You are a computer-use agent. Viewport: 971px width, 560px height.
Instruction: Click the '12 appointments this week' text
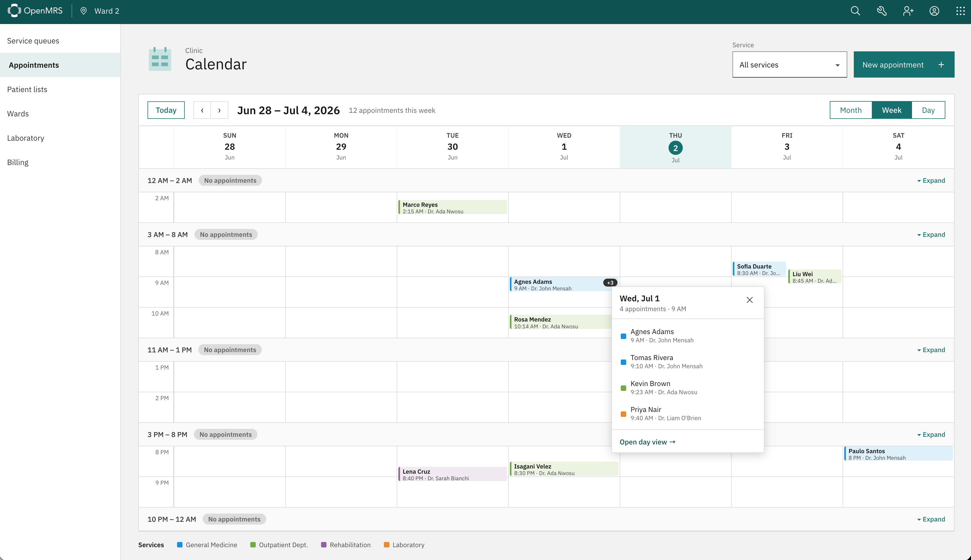392,110
